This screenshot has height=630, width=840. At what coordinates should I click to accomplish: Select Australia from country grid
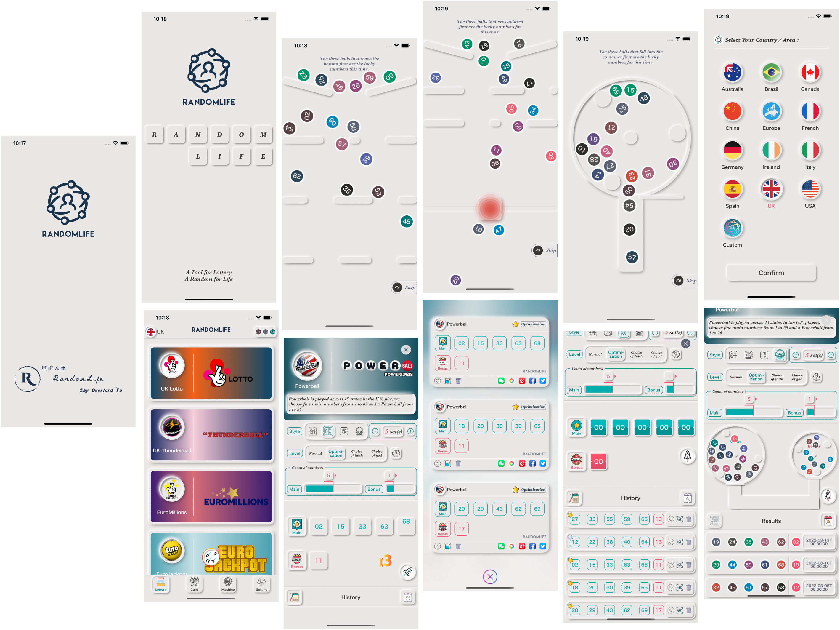pos(732,75)
